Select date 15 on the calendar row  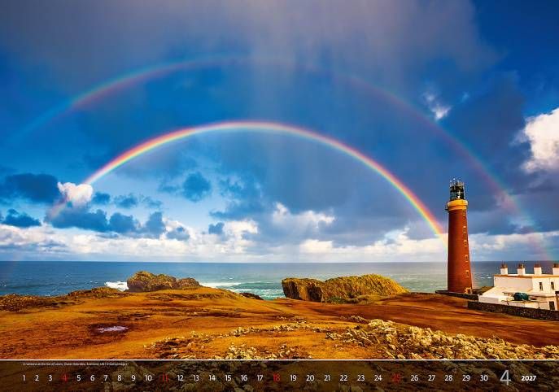point(228,377)
